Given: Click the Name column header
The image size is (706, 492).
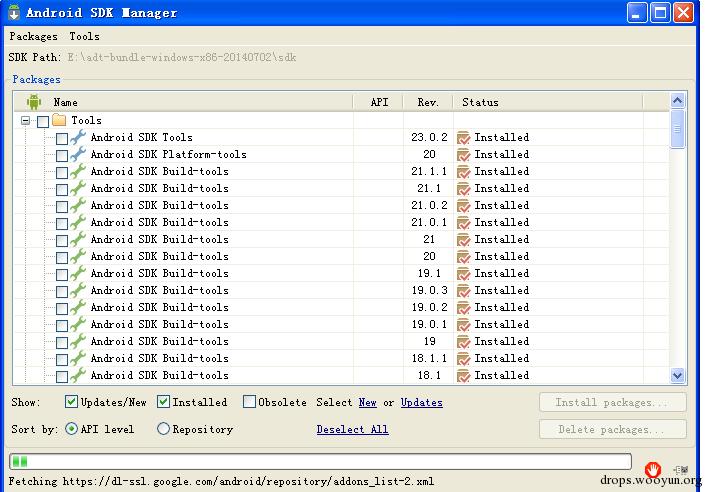Looking at the screenshot, I should [65, 102].
